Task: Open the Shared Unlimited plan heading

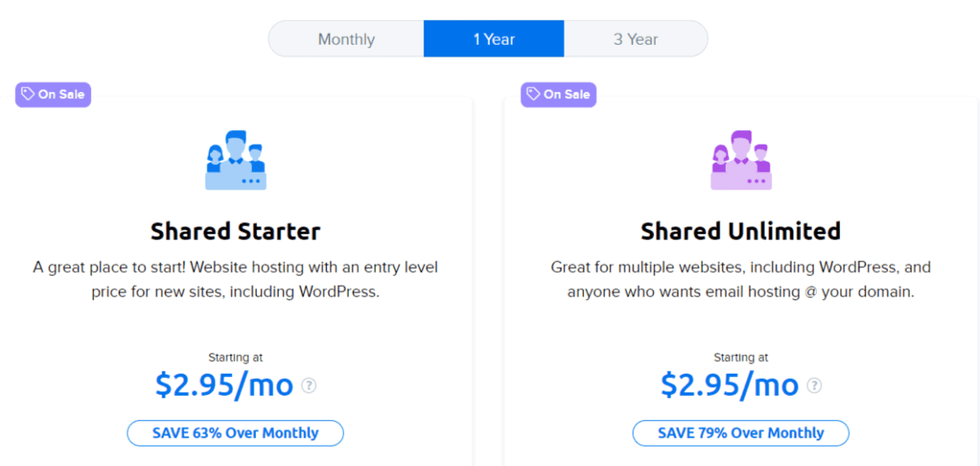Action: pyautogui.click(x=741, y=231)
